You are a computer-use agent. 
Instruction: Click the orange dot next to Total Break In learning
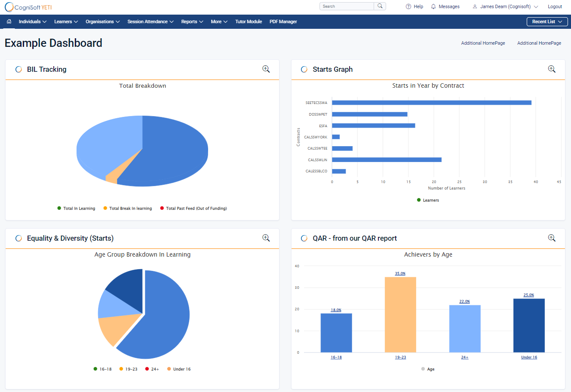click(x=104, y=208)
